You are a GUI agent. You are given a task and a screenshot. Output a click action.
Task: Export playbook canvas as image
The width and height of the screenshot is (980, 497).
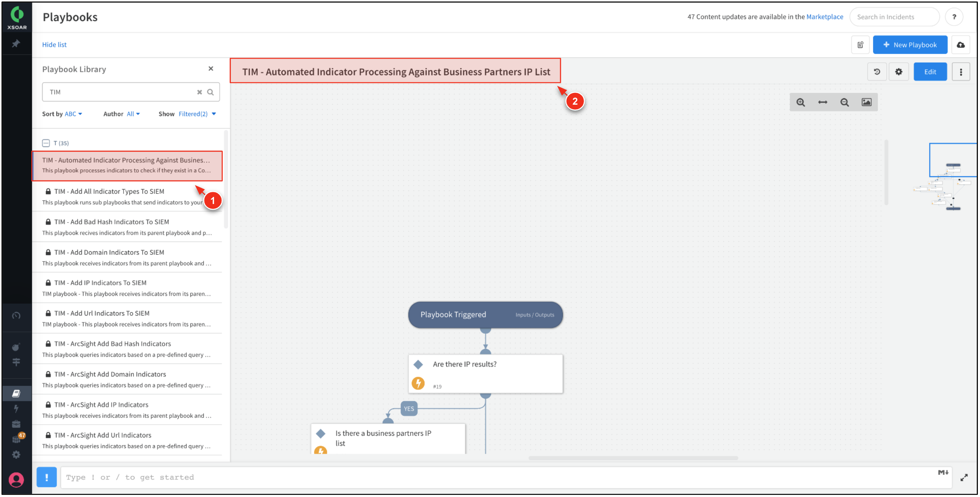tap(867, 102)
